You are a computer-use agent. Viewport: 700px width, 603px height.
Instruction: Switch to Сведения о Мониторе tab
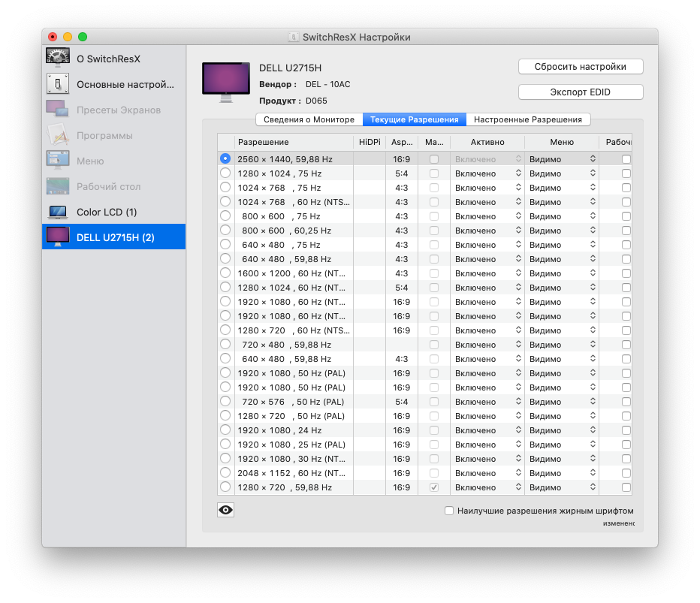pos(309,119)
